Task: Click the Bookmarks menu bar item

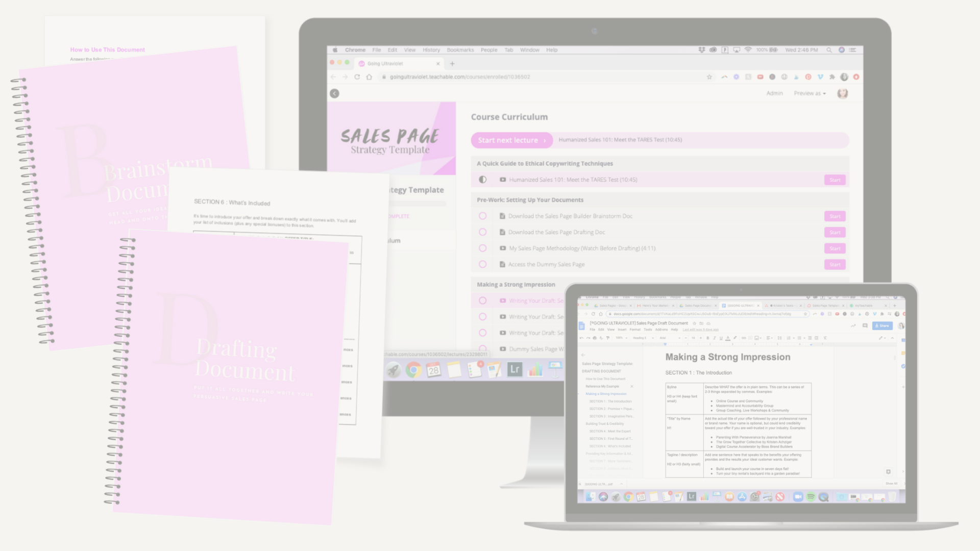Action: (459, 49)
